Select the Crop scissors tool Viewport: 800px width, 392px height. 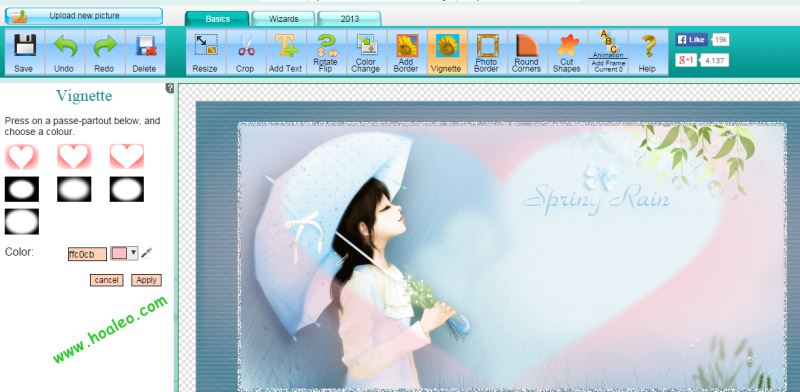coord(245,52)
